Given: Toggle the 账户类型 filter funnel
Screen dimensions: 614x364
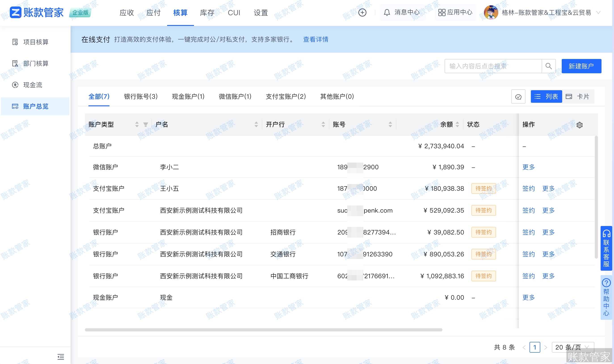Looking at the screenshot, I should point(145,125).
